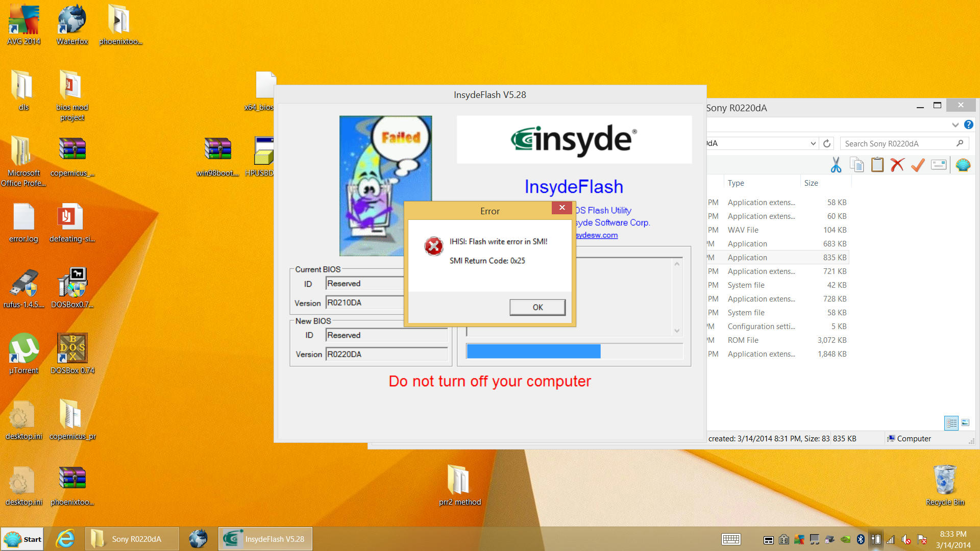Viewport: 980px width, 551px height.
Task: Open the Explorer Help question mark
Action: point(968,124)
